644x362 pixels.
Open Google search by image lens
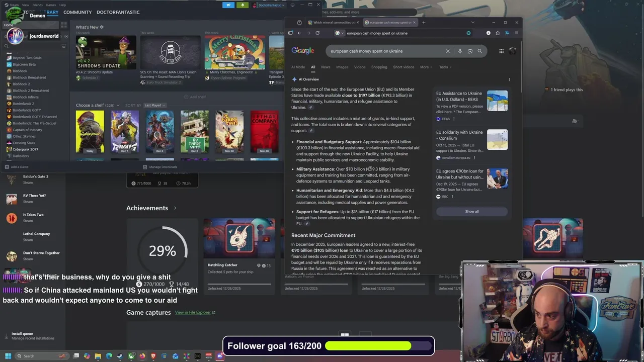click(x=470, y=51)
